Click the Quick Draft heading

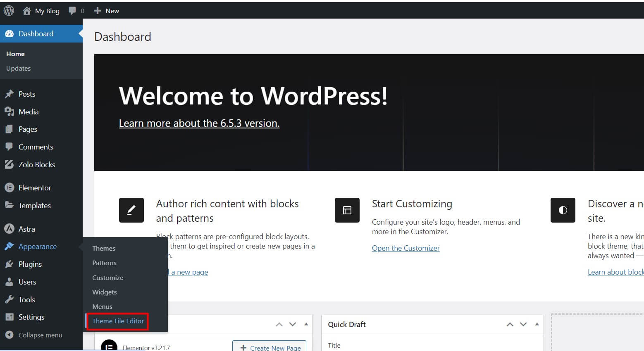click(347, 324)
